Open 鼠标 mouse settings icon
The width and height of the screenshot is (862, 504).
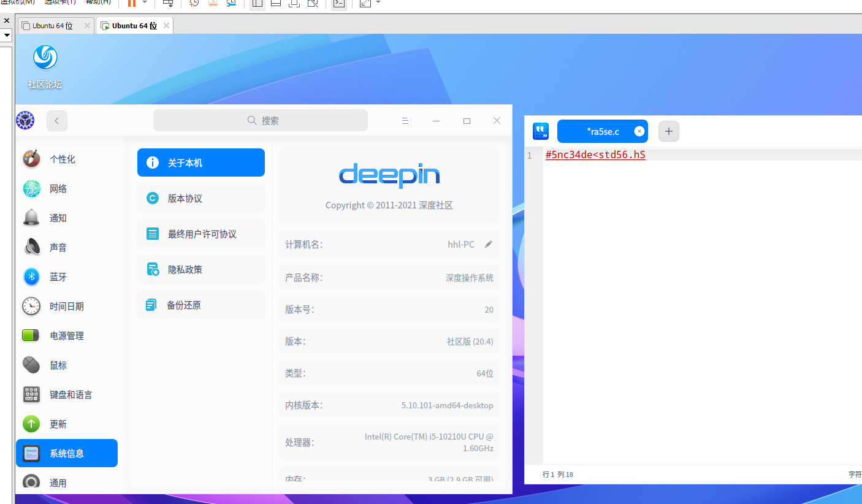pos(31,365)
